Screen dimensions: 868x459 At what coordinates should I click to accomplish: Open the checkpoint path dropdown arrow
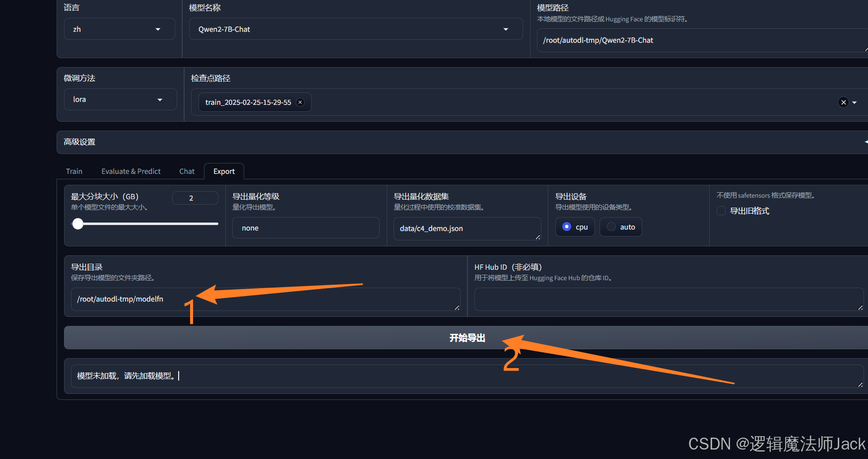pos(855,102)
